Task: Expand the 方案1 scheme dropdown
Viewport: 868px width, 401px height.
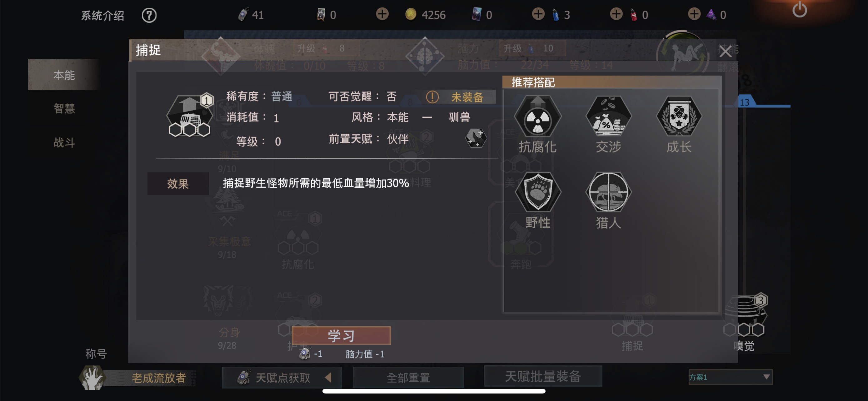Action: tap(730, 377)
